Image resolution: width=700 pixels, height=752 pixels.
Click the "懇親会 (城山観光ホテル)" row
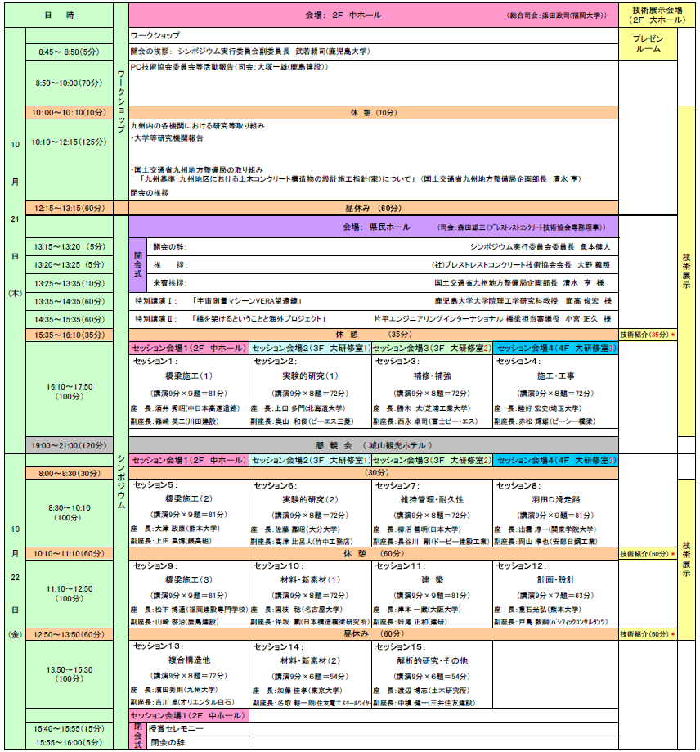coord(373,445)
